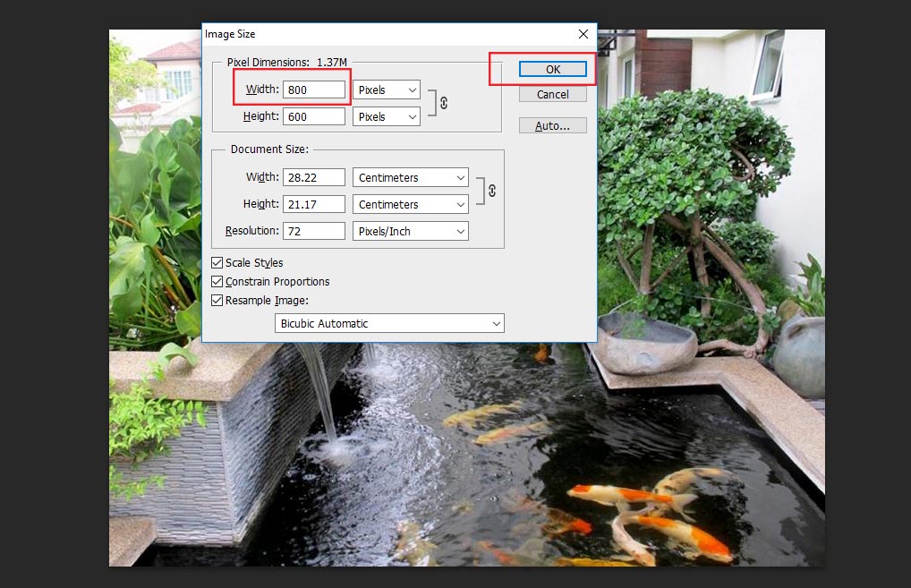Click the Resolution field showing 72
This screenshot has height=588, width=911.
tap(313, 231)
